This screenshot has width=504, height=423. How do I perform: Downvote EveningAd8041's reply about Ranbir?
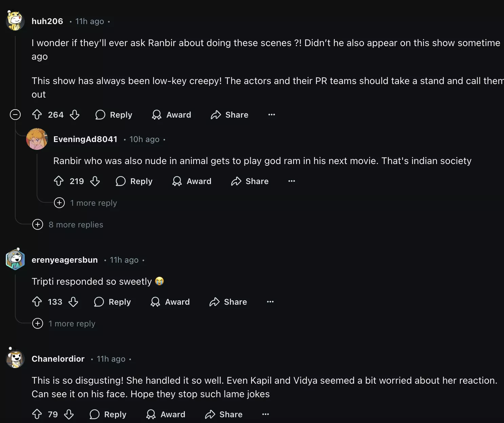(x=95, y=181)
